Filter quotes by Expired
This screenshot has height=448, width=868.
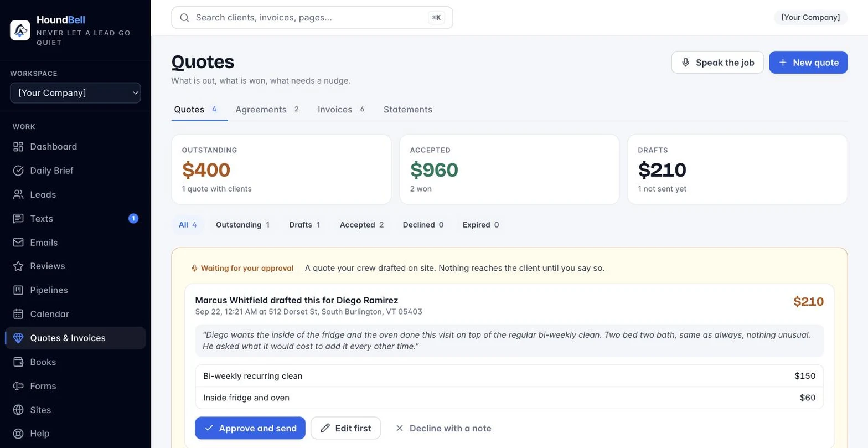(x=480, y=225)
